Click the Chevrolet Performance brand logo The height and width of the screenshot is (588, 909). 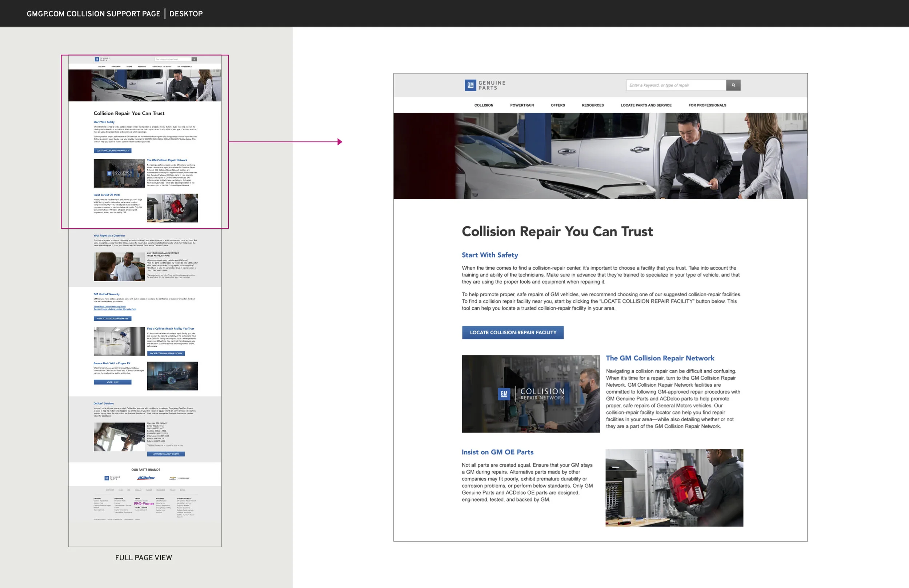coord(179,478)
